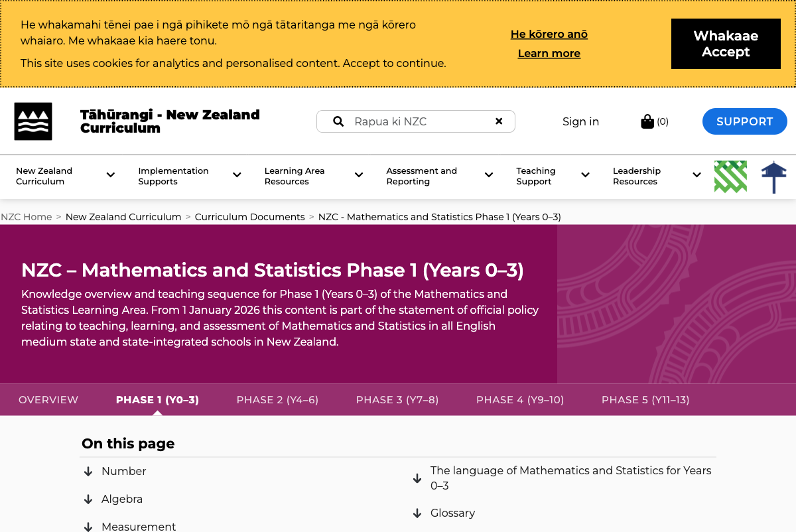
Task: Click Tāhūrangi - New Zealand Curriculum title
Action: pyautogui.click(x=170, y=121)
